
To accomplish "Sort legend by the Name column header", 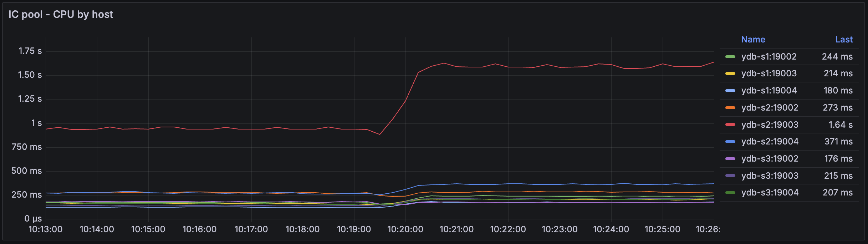I will (x=753, y=40).
